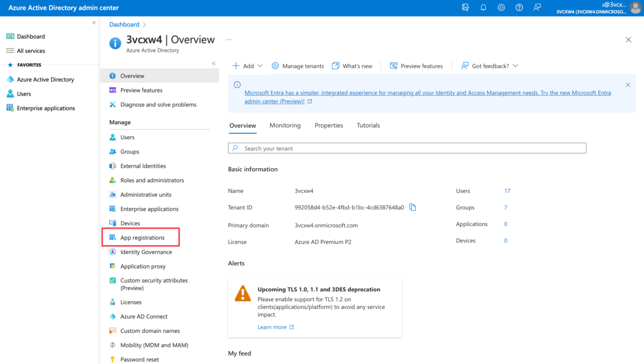Expand the Add dropdown

tap(247, 66)
